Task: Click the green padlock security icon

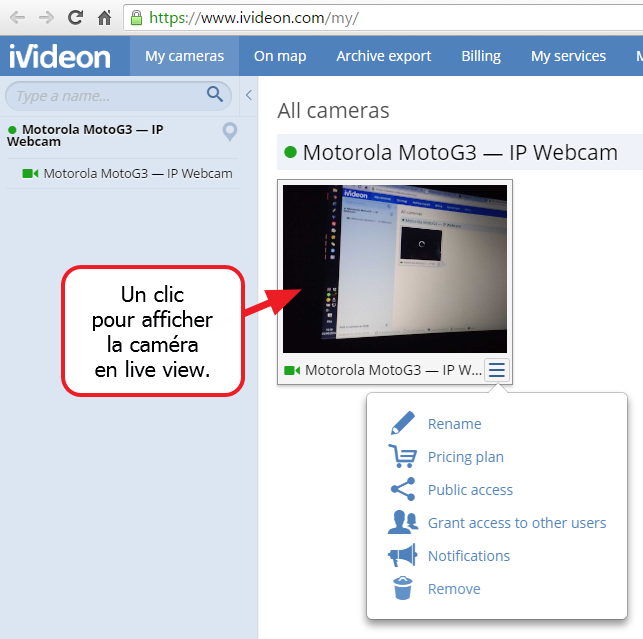Action: pyautogui.click(x=136, y=18)
